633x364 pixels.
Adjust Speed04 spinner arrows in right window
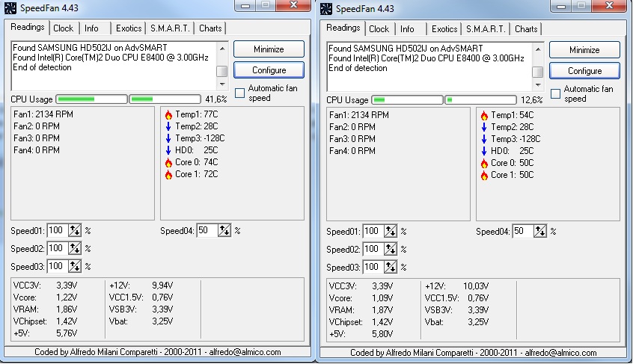point(540,232)
